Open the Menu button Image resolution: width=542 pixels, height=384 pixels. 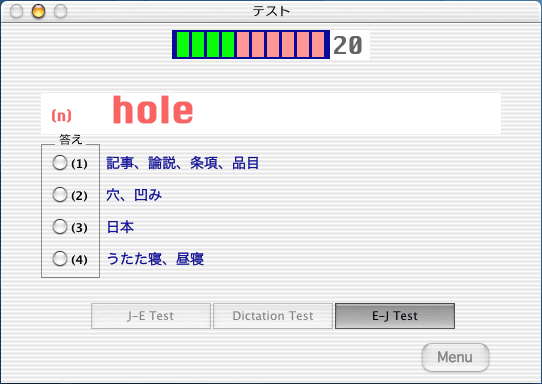click(x=455, y=357)
